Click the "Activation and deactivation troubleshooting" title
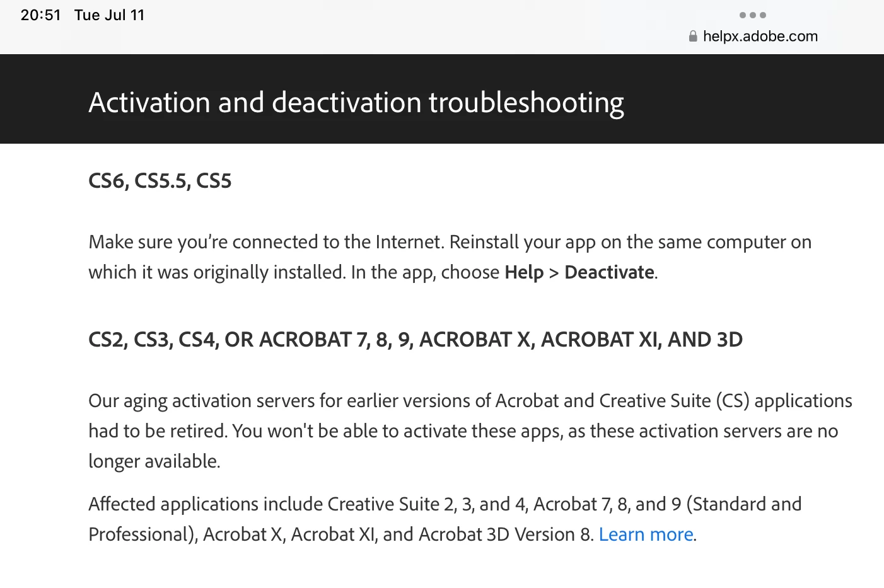The width and height of the screenshot is (884, 588). point(356,103)
